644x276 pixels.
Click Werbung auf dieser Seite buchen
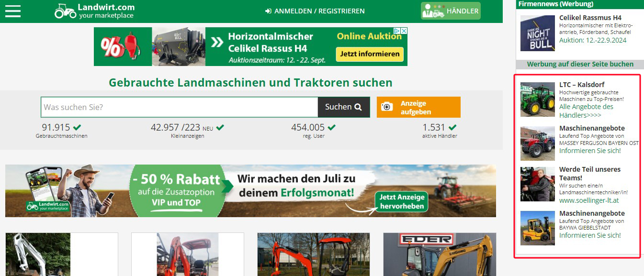point(580,64)
